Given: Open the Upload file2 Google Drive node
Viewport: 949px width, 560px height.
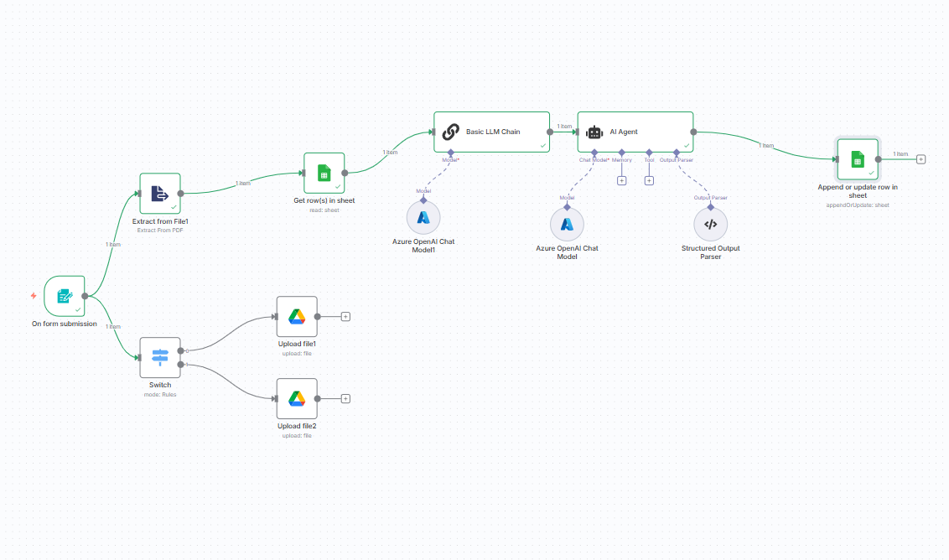Looking at the screenshot, I should 297,399.
